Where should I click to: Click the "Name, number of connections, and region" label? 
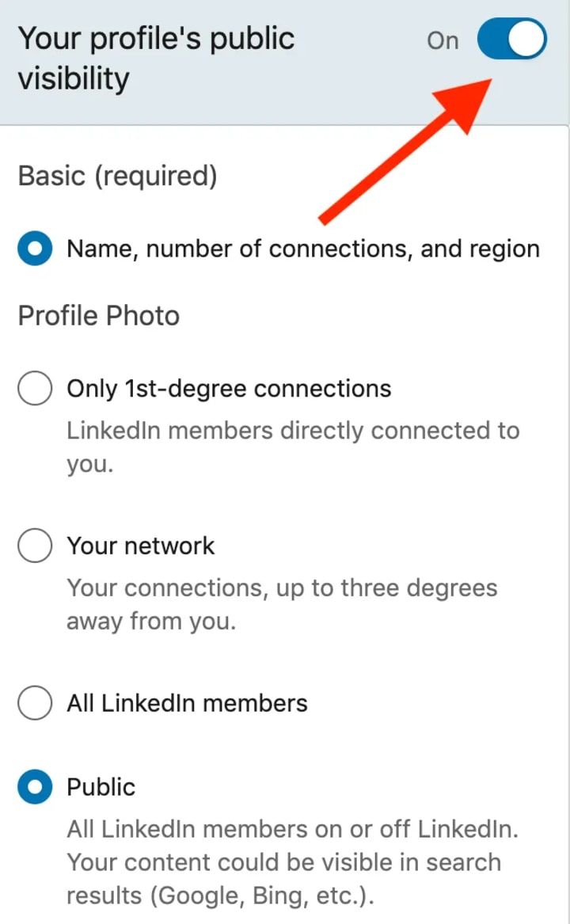(303, 249)
